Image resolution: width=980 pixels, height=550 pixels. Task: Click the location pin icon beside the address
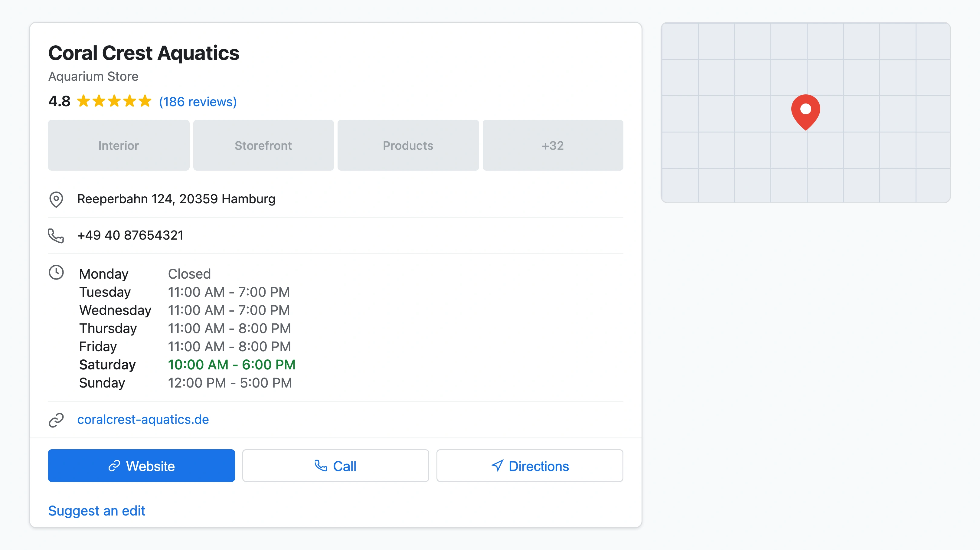click(56, 199)
